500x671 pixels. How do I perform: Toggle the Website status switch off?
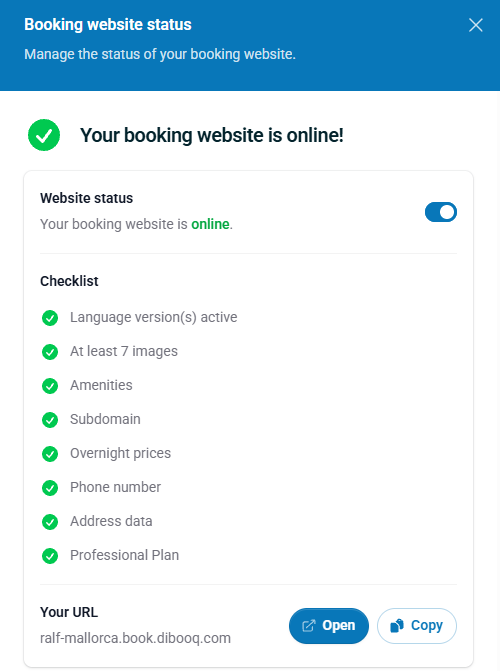441,212
